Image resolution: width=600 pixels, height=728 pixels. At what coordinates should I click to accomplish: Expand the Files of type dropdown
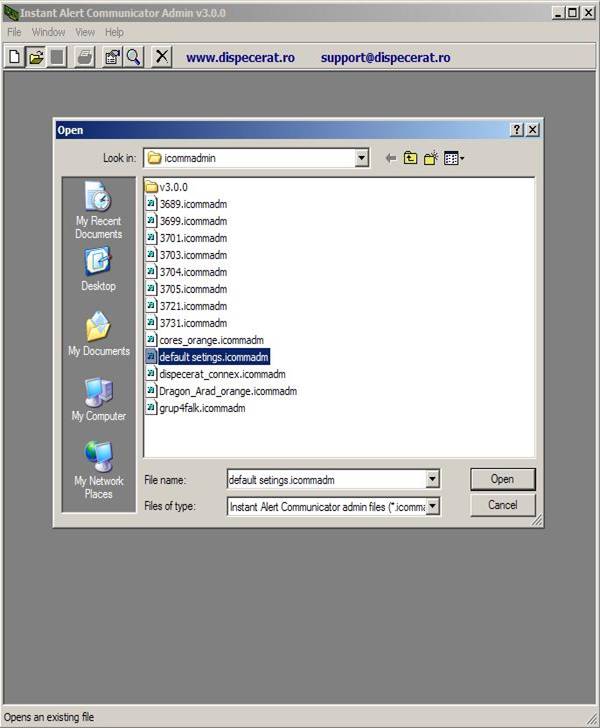tap(432, 506)
